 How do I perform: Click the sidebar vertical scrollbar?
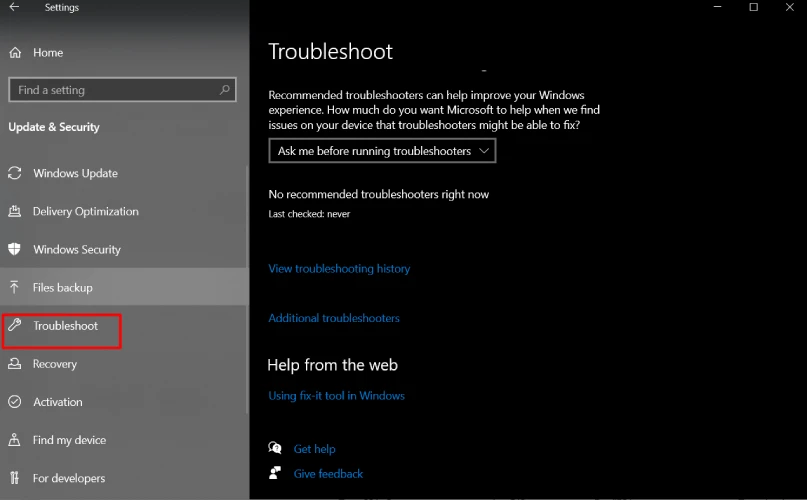point(247,288)
